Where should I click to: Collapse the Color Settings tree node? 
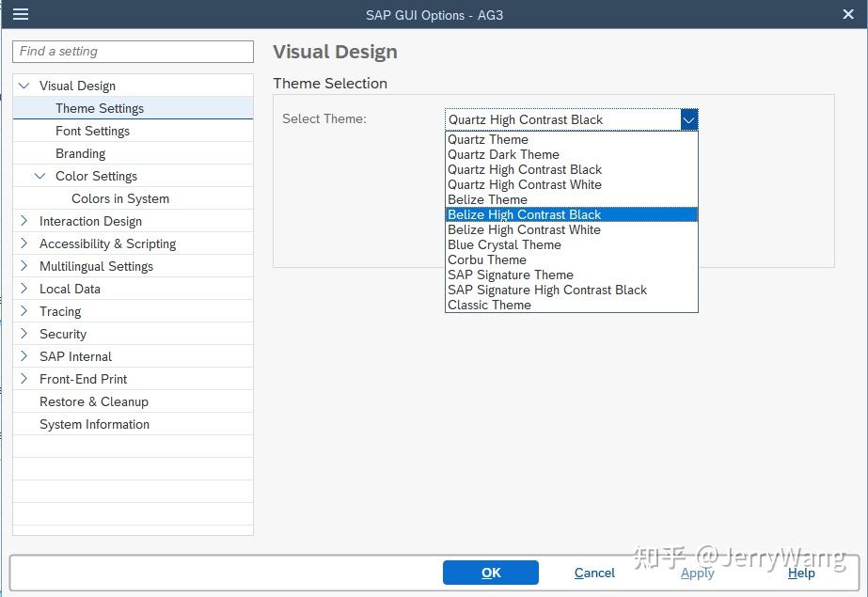(39, 176)
